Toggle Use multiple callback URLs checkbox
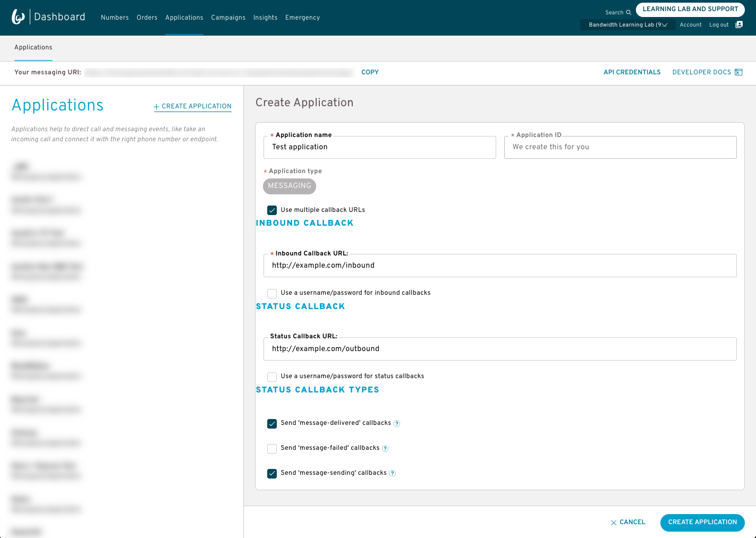Viewport: 756px width, 538px height. [x=272, y=210]
